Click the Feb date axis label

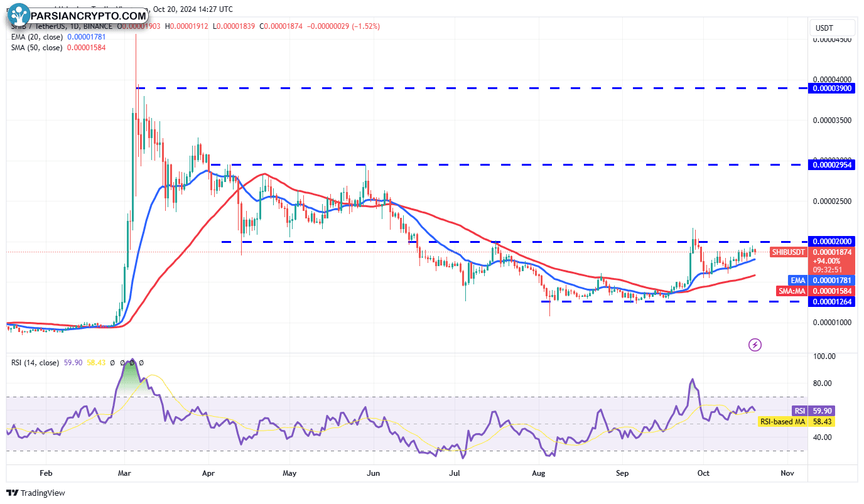pyautogui.click(x=46, y=473)
